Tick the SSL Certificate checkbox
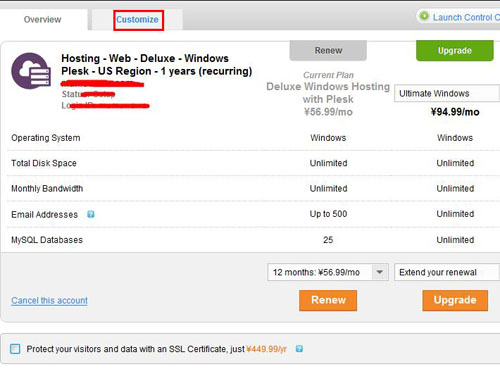 pyautogui.click(x=15, y=349)
